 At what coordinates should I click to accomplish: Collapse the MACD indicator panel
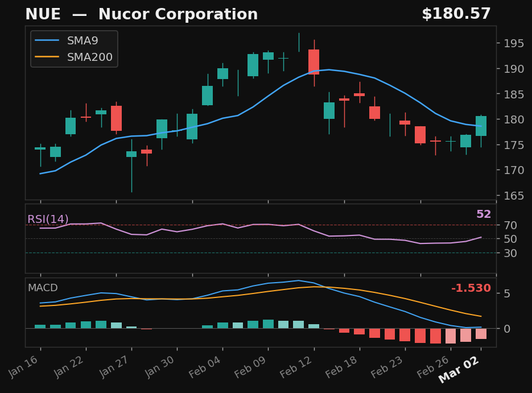tap(42, 288)
